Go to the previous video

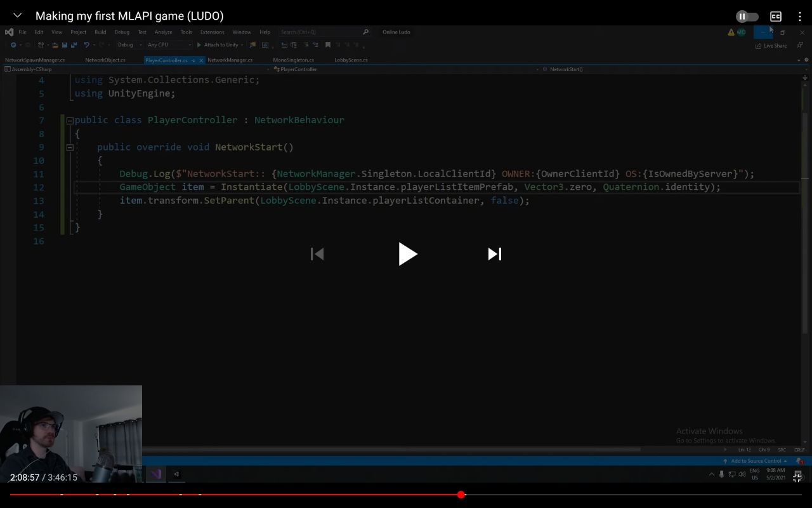pos(317,254)
